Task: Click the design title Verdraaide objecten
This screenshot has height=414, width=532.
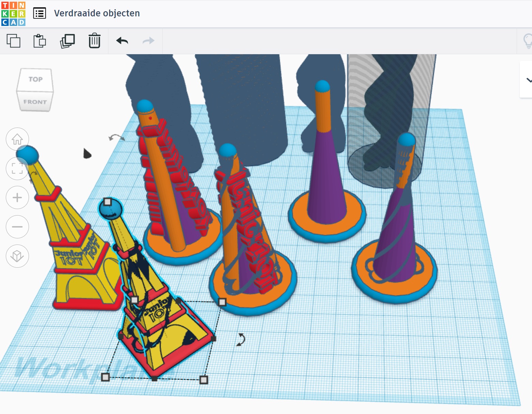Action: [97, 13]
